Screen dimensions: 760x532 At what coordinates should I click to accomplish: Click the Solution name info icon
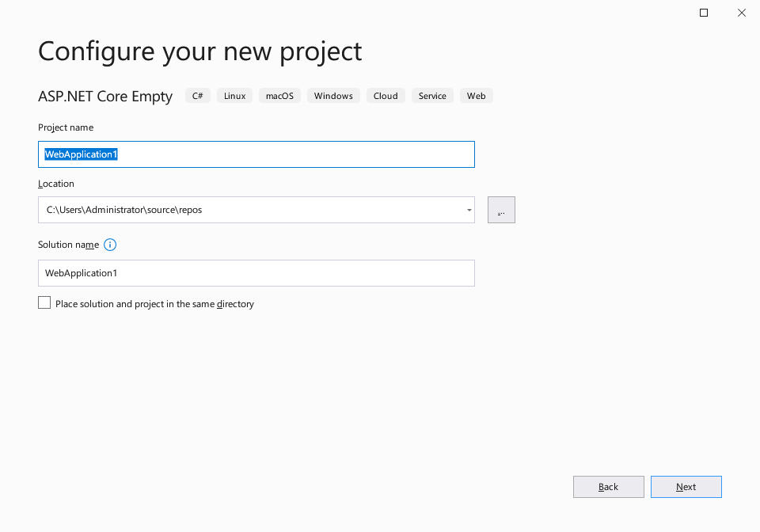110,245
